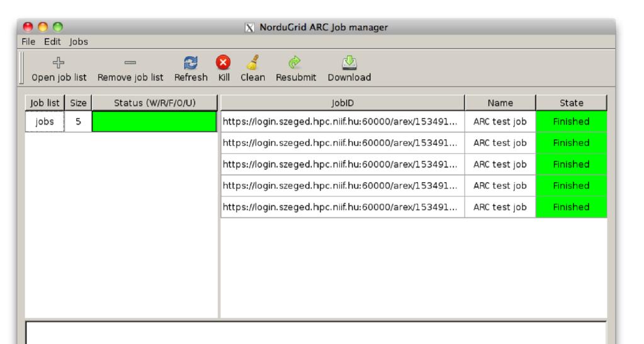Viewport: 644px width, 344px height.
Task: Click the size value 5 cell
Action: 78,122
